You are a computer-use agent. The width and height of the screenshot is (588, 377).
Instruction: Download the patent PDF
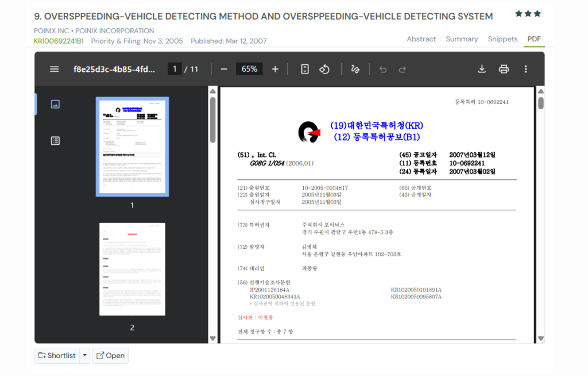click(482, 68)
